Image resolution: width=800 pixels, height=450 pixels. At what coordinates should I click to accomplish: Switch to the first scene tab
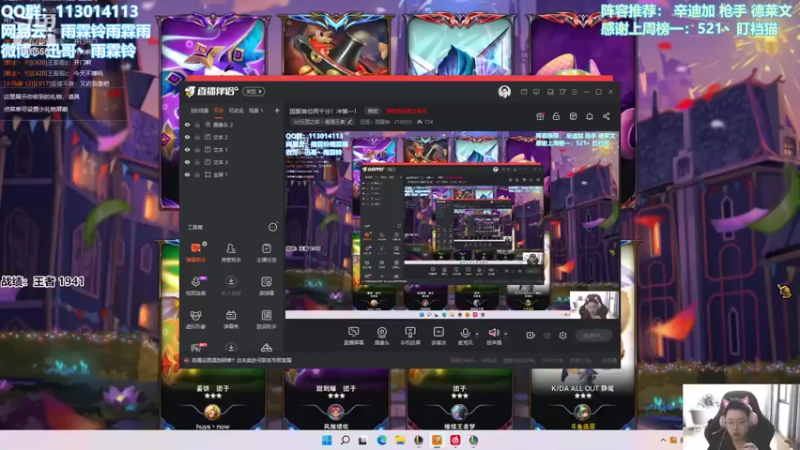(x=199, y=111)
